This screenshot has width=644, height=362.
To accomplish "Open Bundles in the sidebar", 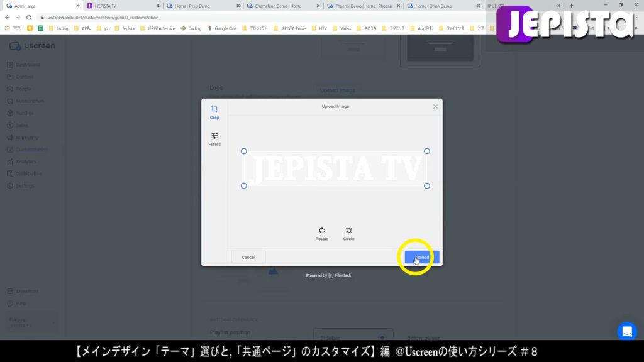I will point(21,113).
